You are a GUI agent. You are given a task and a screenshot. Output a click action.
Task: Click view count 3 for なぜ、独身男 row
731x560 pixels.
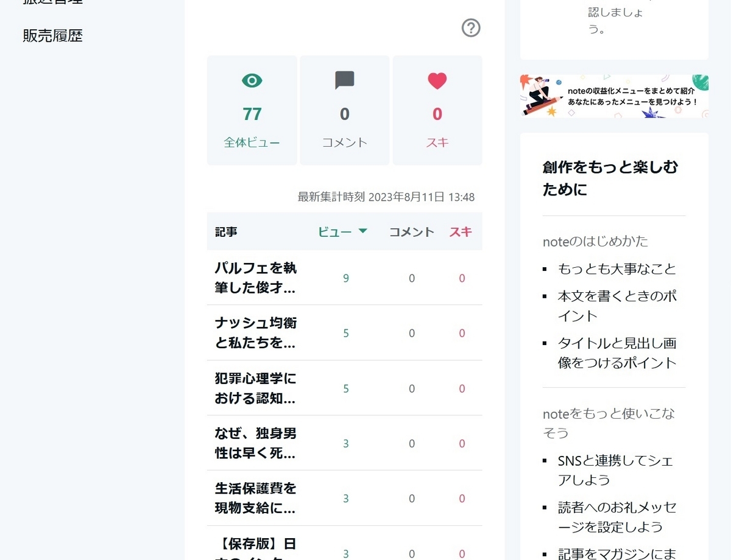[x=346, y=443]
